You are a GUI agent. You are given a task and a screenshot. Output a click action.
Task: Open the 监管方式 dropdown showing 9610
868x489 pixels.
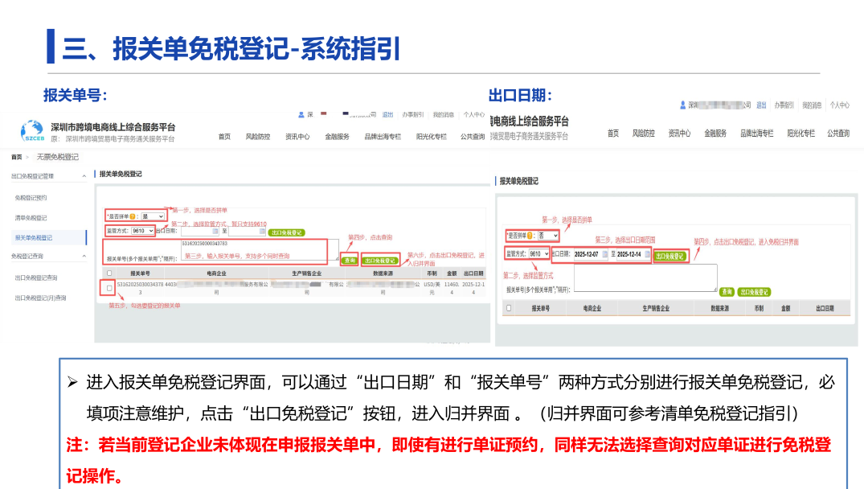click(141, 231)
